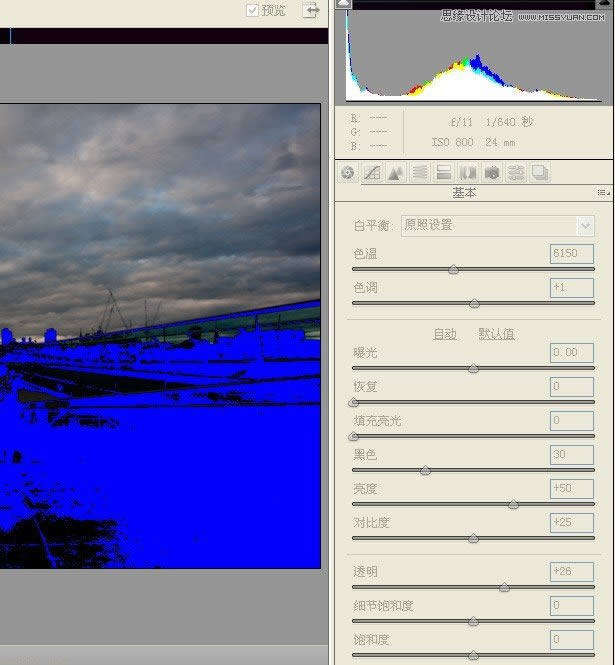Open the Lens Corrections tab
This screenshot has height=665, width=615.
tap(468, 173)
